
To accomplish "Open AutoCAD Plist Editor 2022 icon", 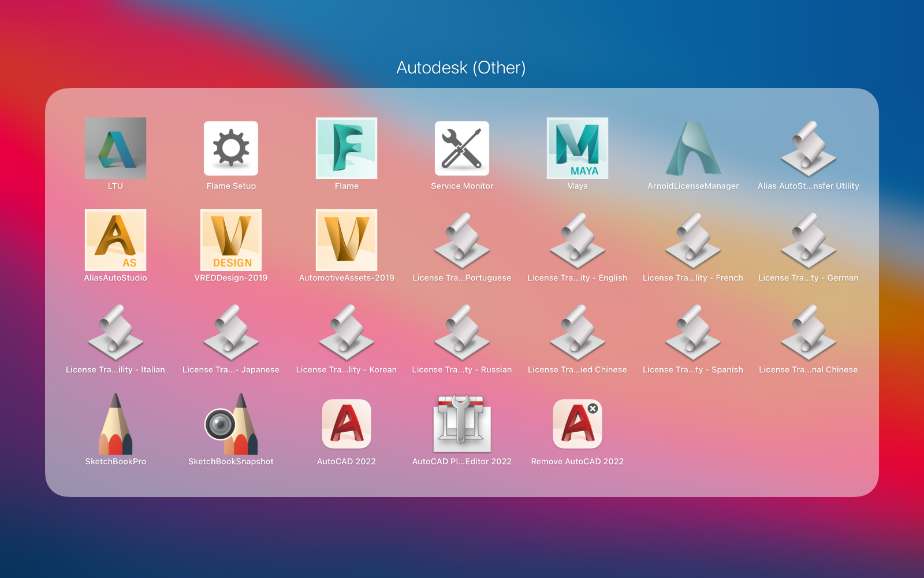I will [x=462, y=424].
